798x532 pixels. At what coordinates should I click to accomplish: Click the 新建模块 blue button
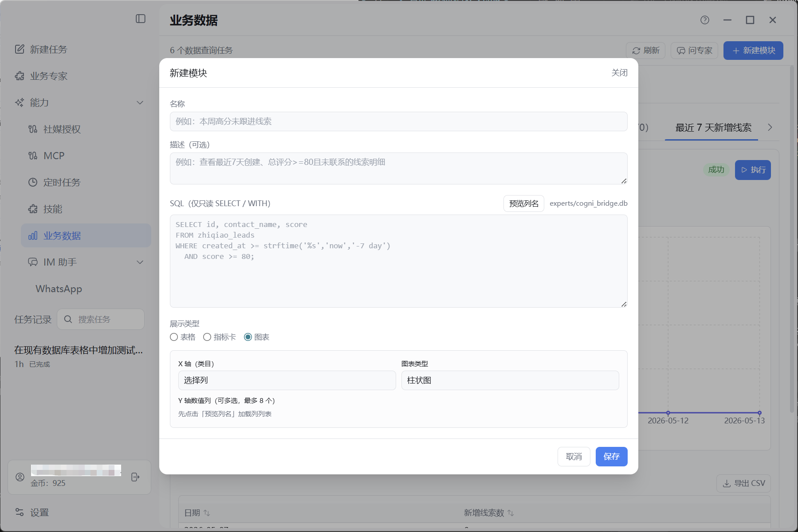click(753, 51)
